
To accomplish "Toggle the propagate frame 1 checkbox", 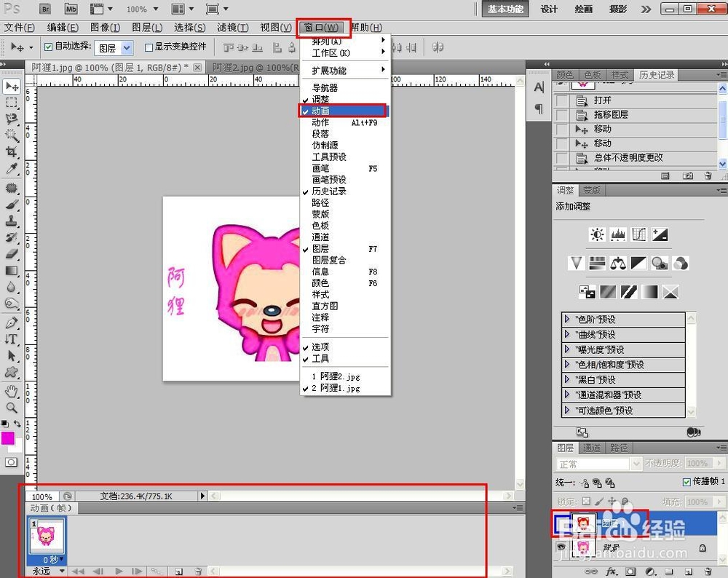I will click(x=687, y=482).
